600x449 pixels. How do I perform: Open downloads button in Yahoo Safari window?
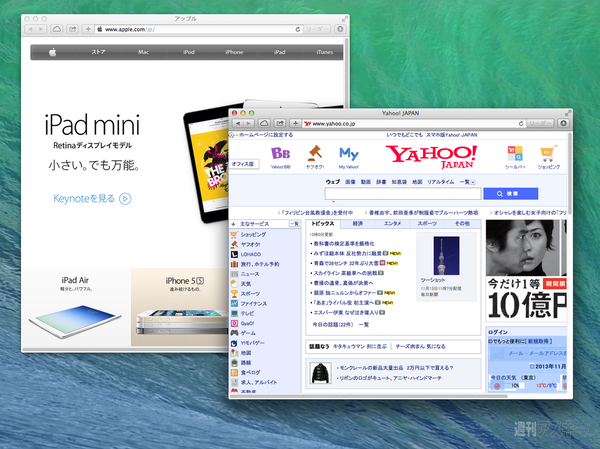pos(564,123)
